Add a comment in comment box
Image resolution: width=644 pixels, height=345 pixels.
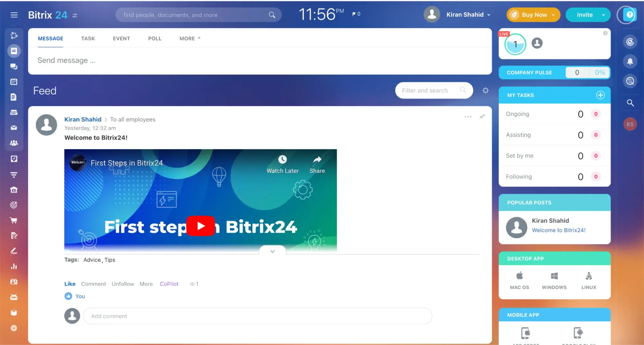click(x=257, y=316)
